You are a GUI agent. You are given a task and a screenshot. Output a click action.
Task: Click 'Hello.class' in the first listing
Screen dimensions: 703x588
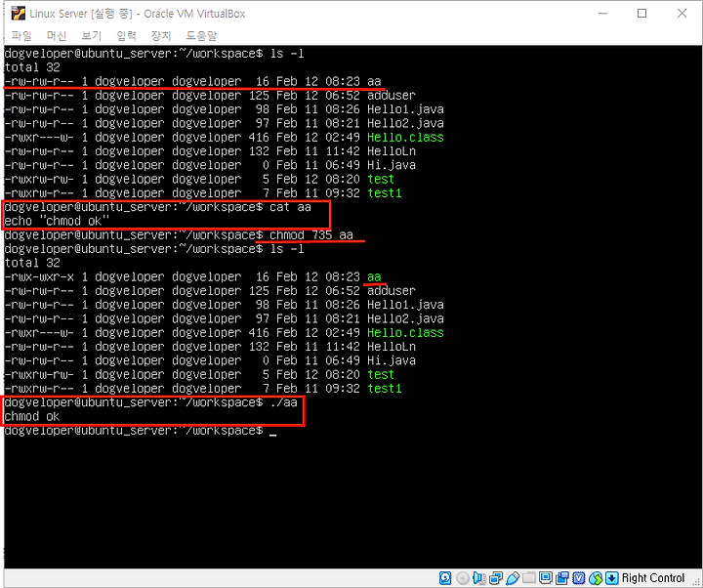[x=405, y=138]
